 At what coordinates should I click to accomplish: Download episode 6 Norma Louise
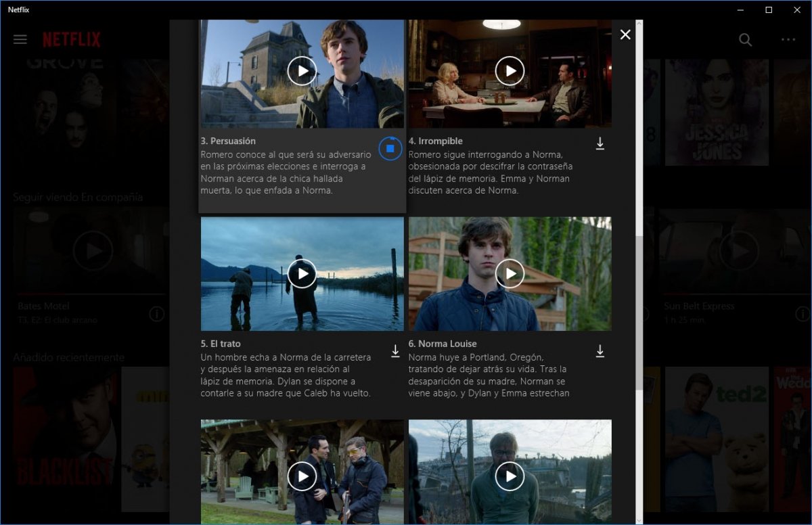[600, 351]
